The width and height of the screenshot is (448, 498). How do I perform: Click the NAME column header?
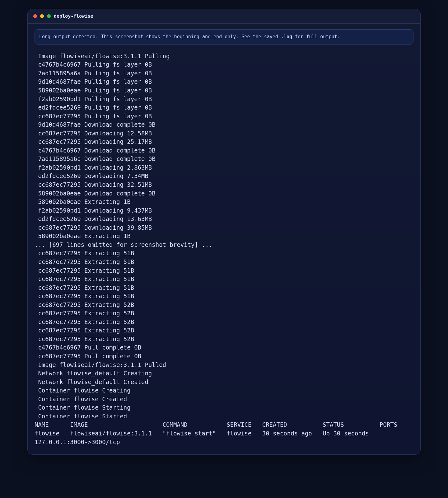pos(42,425)
